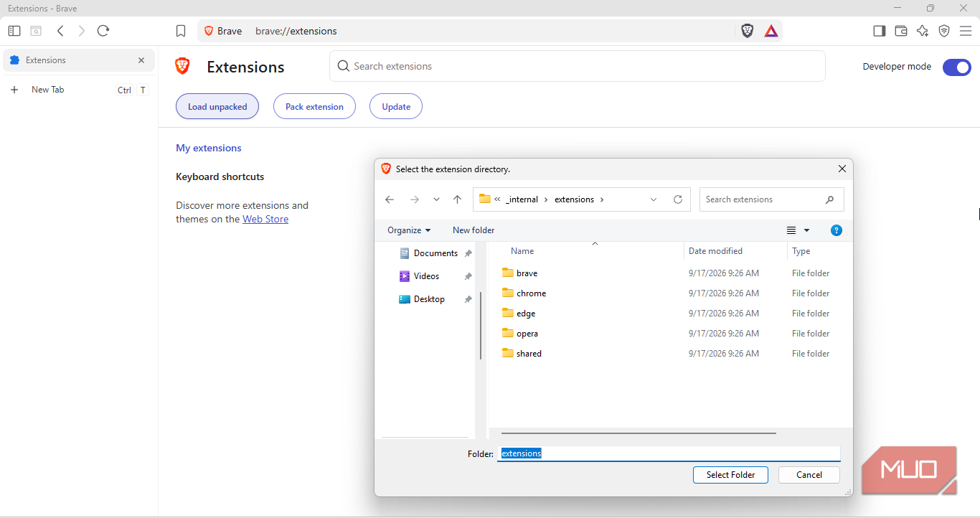Expand the recent locations dropdown
The height and width of the screenshot is (518, 980).
[x=436, y=199]
